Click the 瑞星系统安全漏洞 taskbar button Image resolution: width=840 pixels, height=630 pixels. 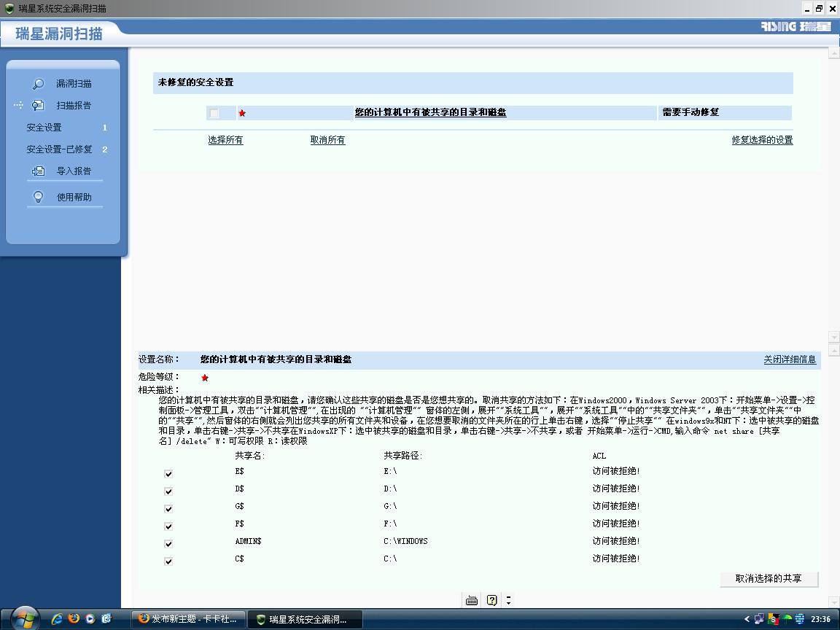(305, 619)
